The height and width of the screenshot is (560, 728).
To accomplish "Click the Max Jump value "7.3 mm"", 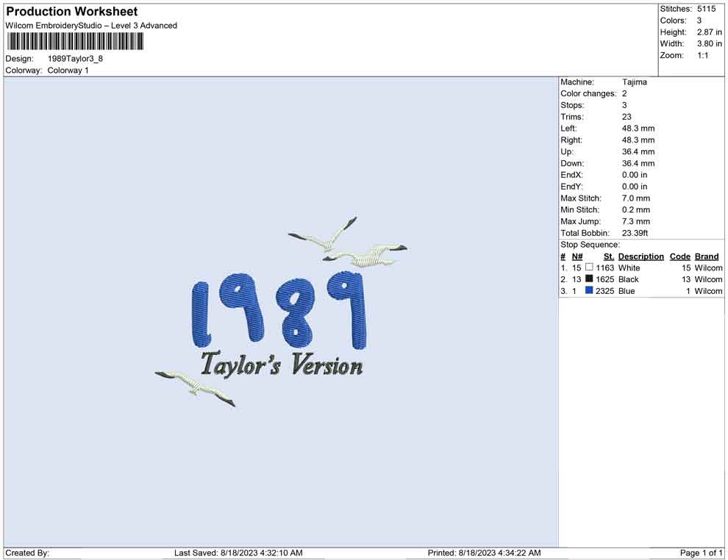I will [636, 221].
